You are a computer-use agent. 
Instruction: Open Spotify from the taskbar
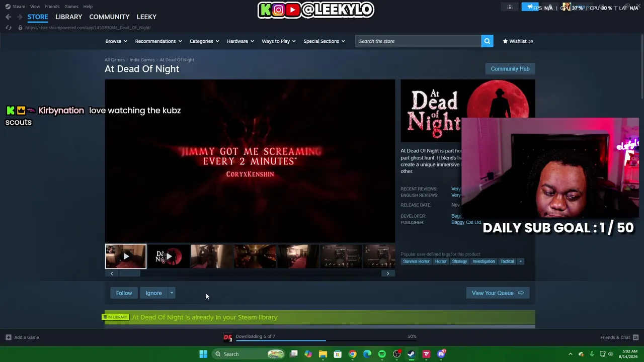coord(382,354)
